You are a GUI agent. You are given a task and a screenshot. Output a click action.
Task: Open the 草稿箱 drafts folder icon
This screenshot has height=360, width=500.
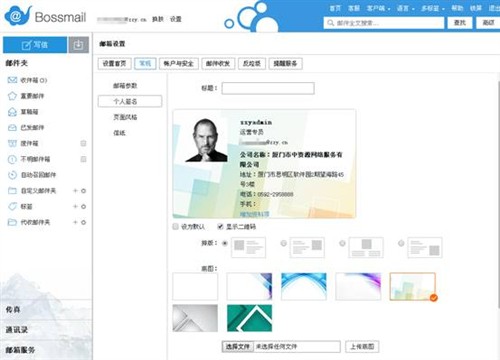(x=12, y=112)
